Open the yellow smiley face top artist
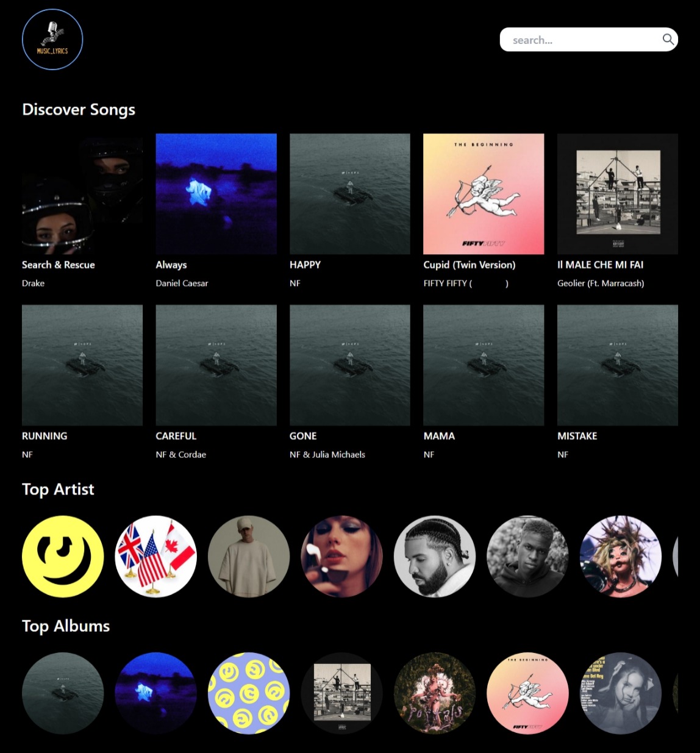700x753 pixels. click(63, 557)
